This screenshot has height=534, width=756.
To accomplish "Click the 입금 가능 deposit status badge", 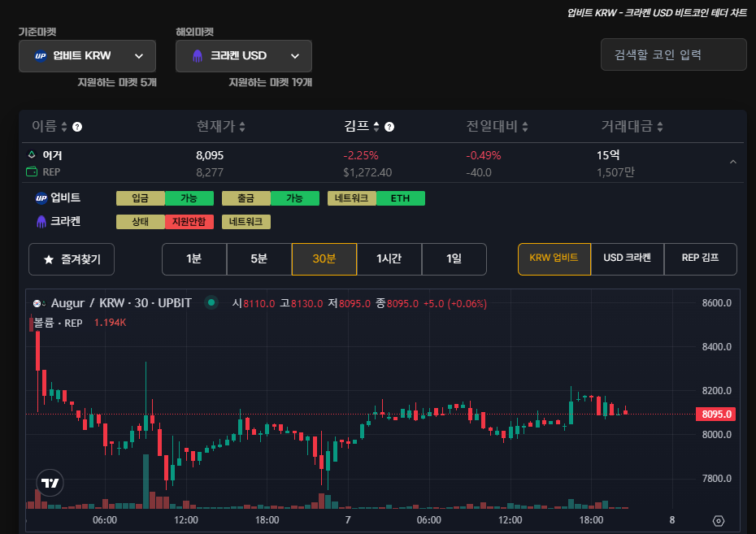I will tap(165, 198).
